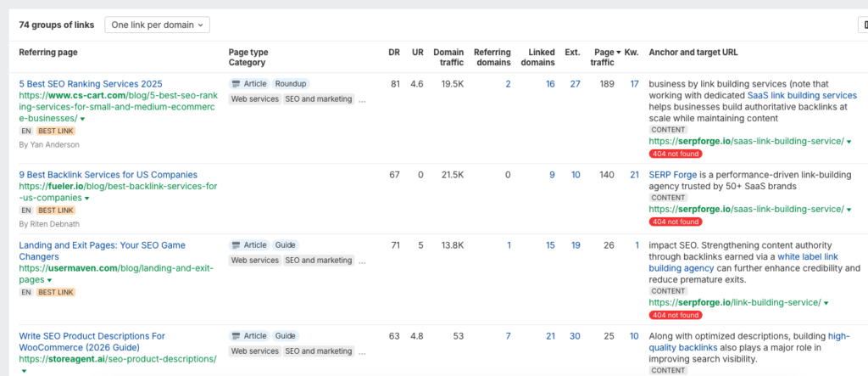This screenshot has width=868, height=376.
Task: Click Article icon in the storeagent.ai row
Action: coord(236,336)
